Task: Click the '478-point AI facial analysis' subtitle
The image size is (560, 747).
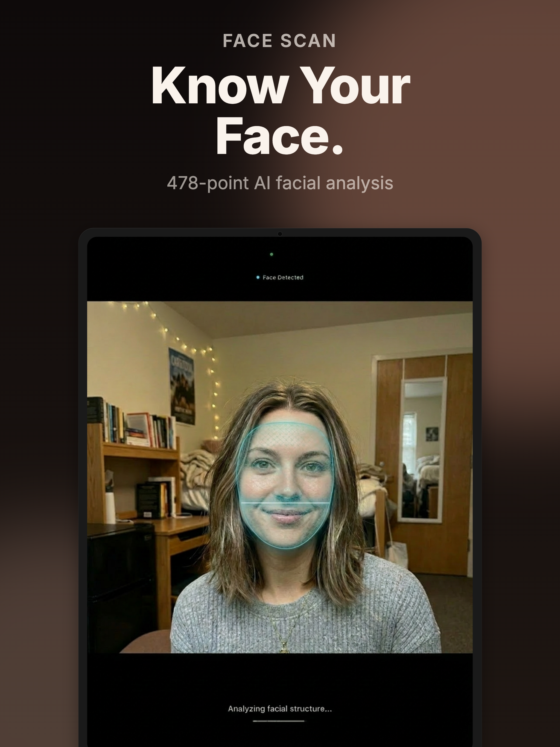Action: click(280, 183)
